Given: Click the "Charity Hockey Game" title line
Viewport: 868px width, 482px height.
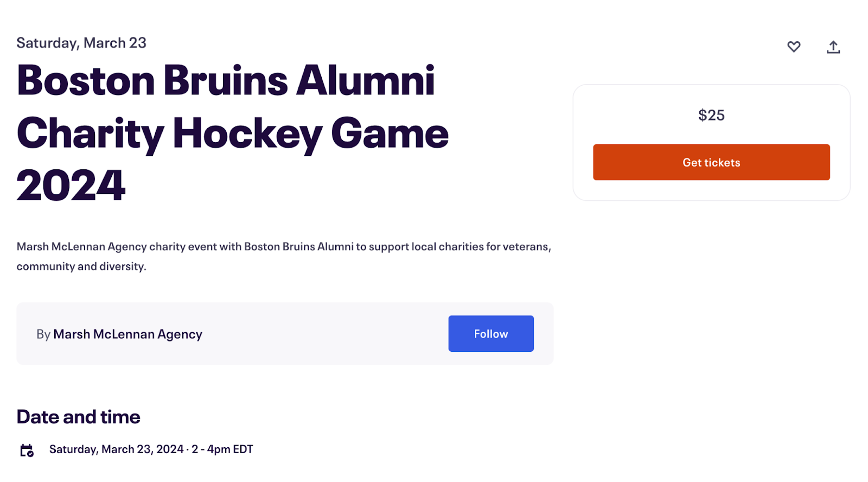Looking at the screenshot, I should (233, 134).
